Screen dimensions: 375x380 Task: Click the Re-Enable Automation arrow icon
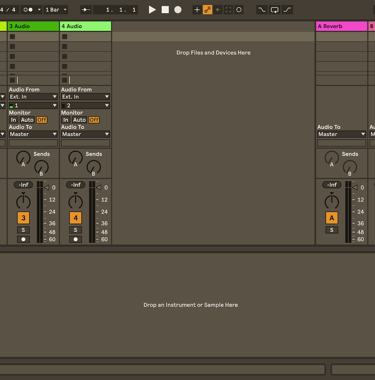tap(218, 10)
